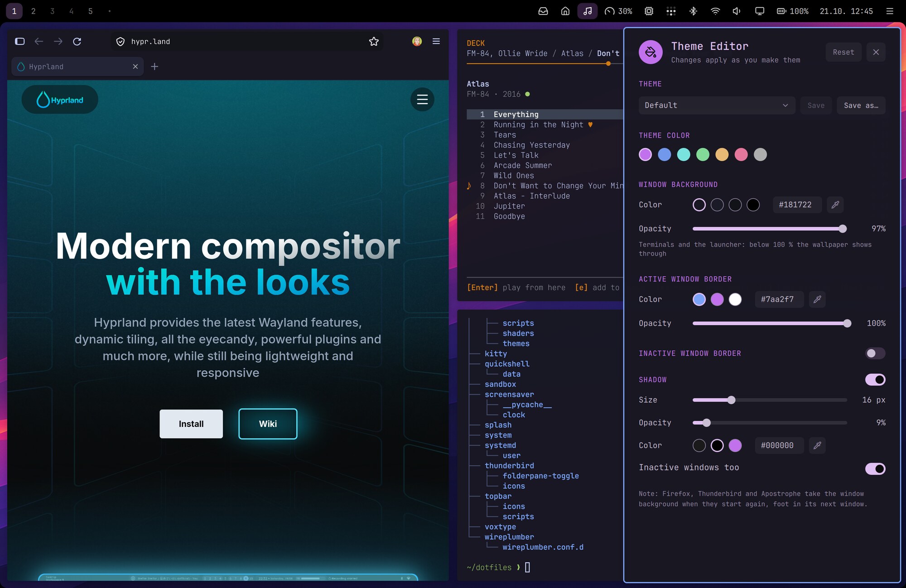Screen dimensions: 906x588
Task: Adjust the shadow size slider
Action: (770, 400)
